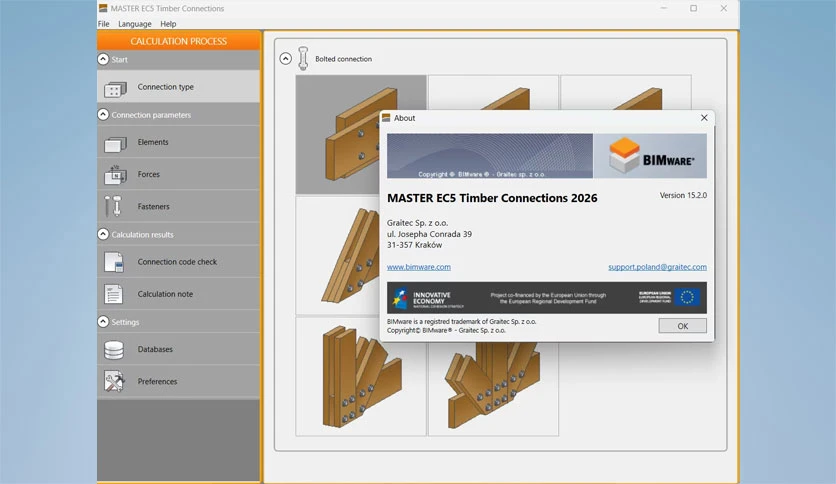The width and height of the screenshot is (836, 484).
Task: Minimize the main application window
Action: click(x=663, y=8)
